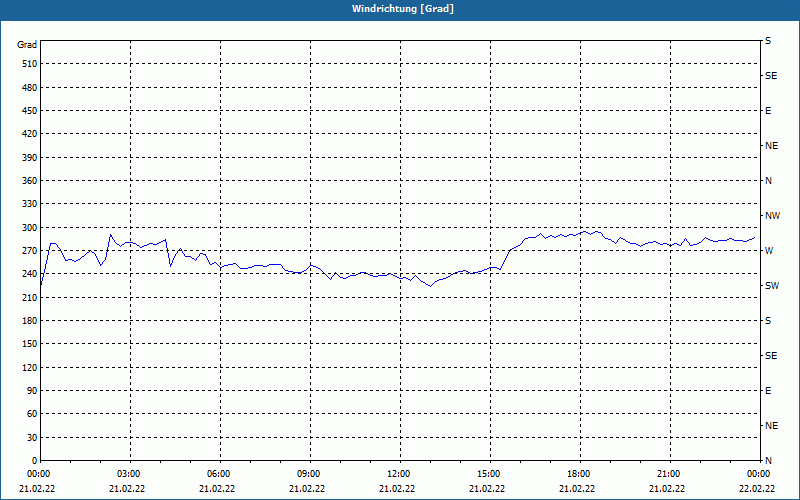The image size is (800, 500).
Task: Click the 03:00 time label
Action: point(129,474)
